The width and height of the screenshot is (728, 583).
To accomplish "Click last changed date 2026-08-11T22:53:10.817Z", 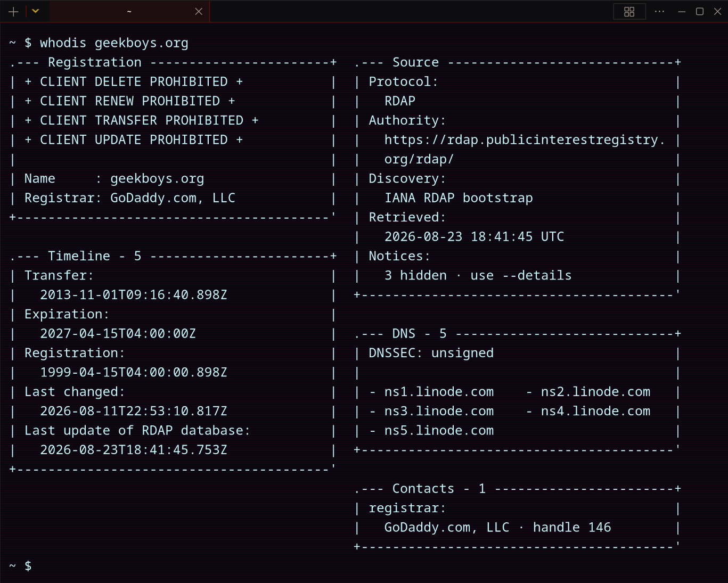I will point(134,412).
